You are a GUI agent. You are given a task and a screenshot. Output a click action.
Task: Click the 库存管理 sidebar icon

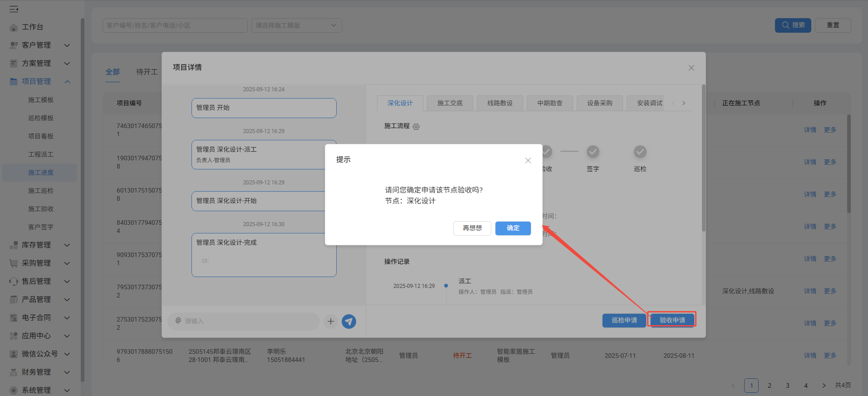[x=14, y=245]
